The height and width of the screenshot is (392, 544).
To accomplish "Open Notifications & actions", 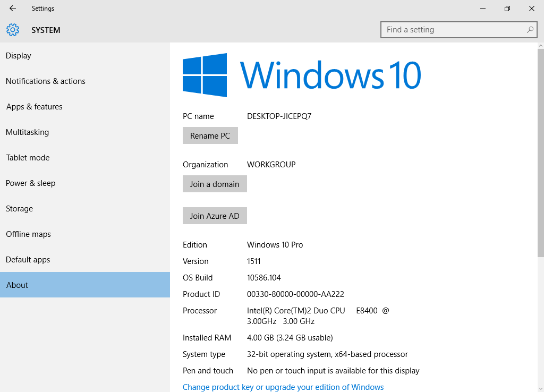I will pyautogui.click(x=85, y=81).
